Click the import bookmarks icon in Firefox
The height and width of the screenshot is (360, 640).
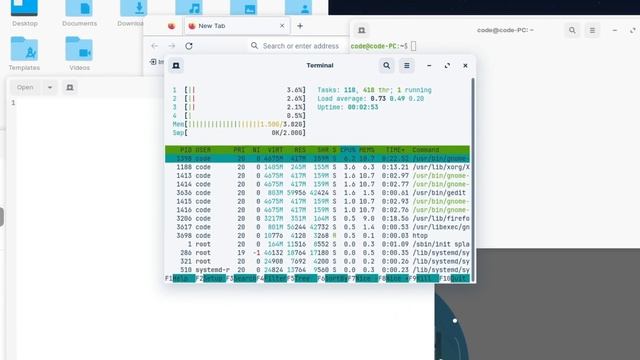coord(153,62)
